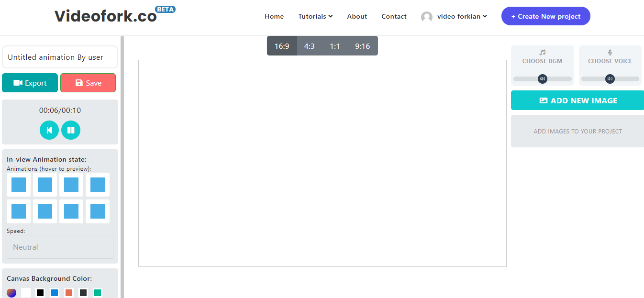Viewport: 644px width, 298px height.
Task: Click the 00:06/00:10 time readout
Action: point(60,110)
